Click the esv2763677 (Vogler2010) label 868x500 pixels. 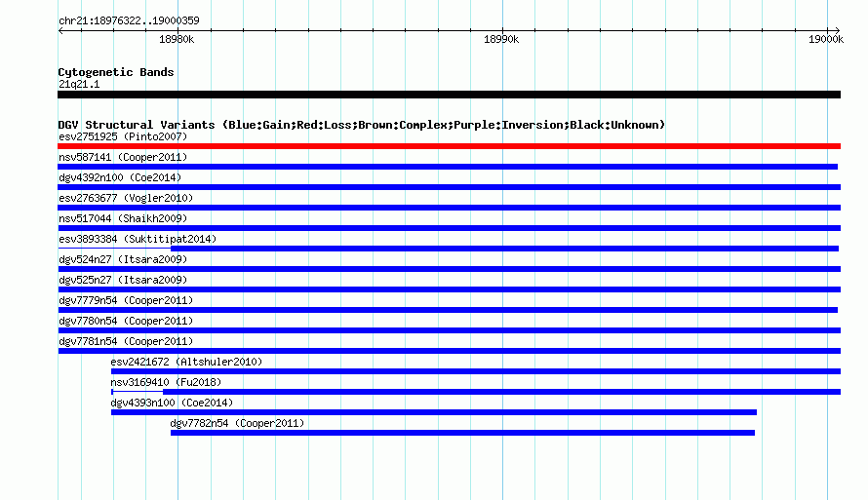126,198
